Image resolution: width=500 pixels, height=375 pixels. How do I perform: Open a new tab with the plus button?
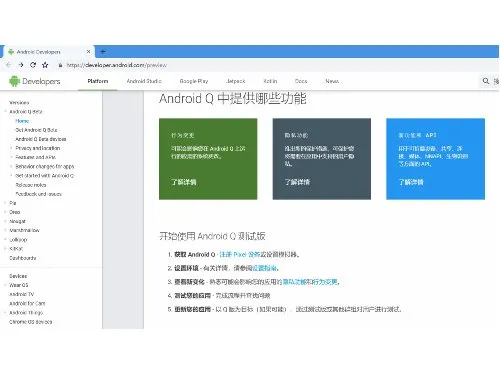pyautogui.click(x=103, y=52)
